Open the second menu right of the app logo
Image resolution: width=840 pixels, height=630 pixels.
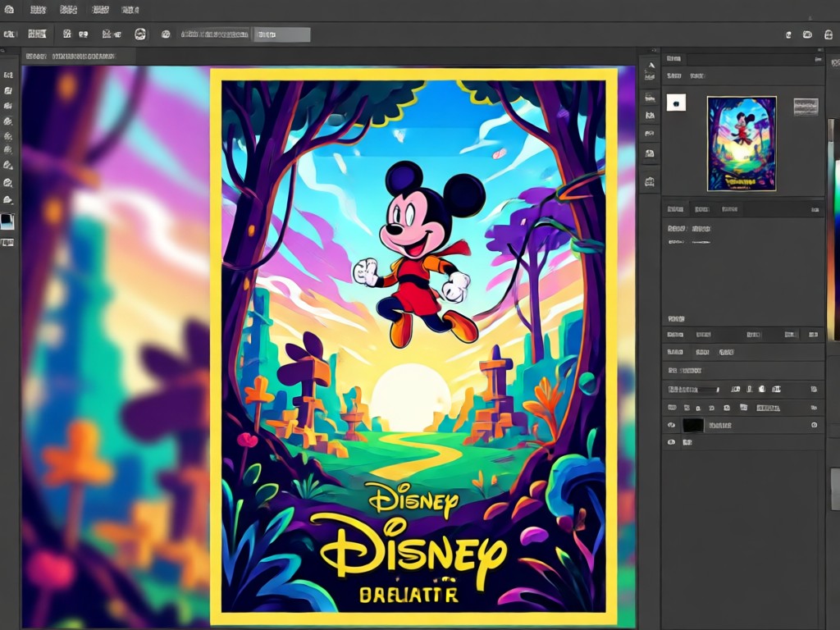pos(69,10)
